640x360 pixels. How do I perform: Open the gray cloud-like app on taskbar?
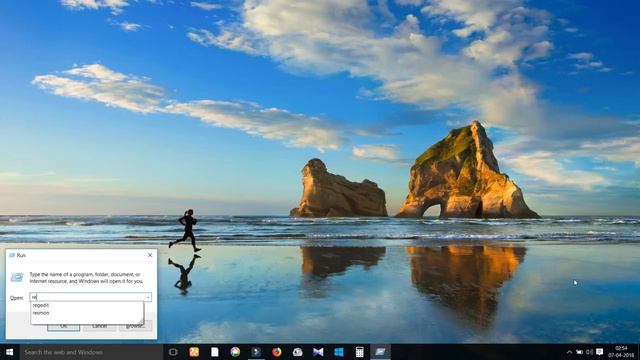(x=298, y=352)
